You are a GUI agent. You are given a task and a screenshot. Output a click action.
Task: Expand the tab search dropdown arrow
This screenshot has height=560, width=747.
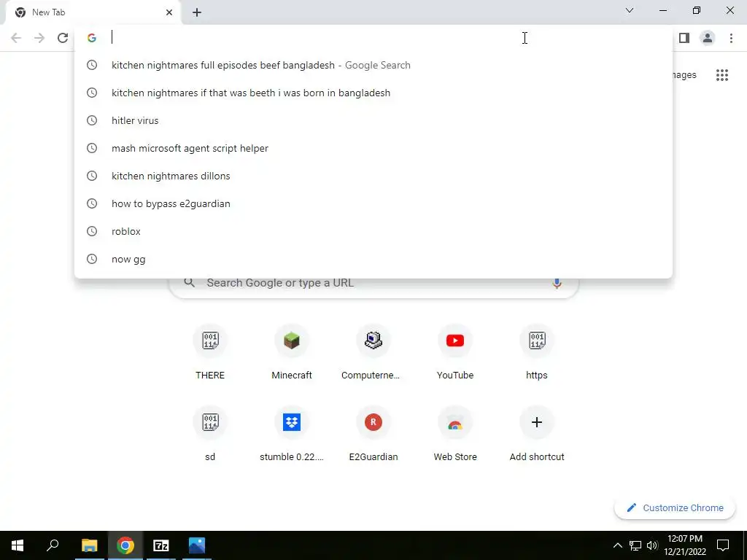pos(630,10)
